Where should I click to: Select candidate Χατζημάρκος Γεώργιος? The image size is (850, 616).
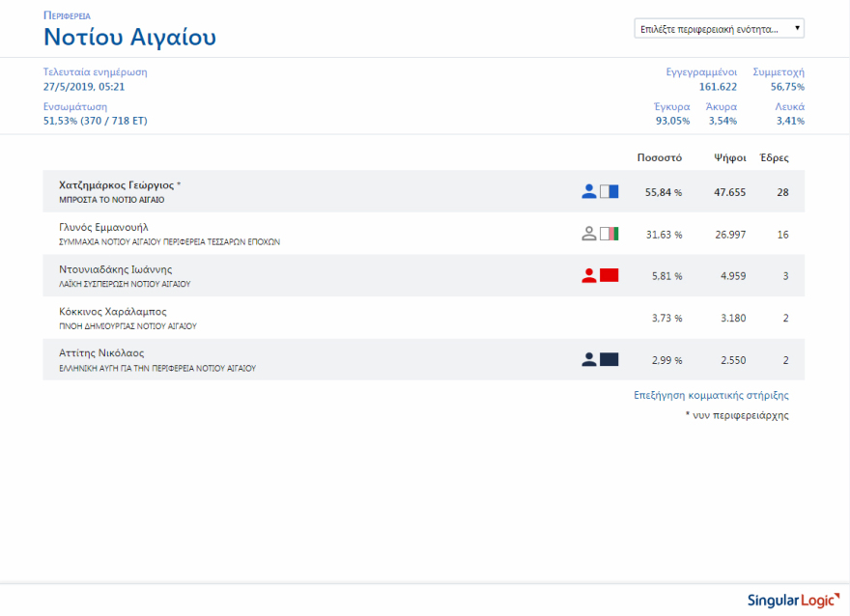click(116, 184)
